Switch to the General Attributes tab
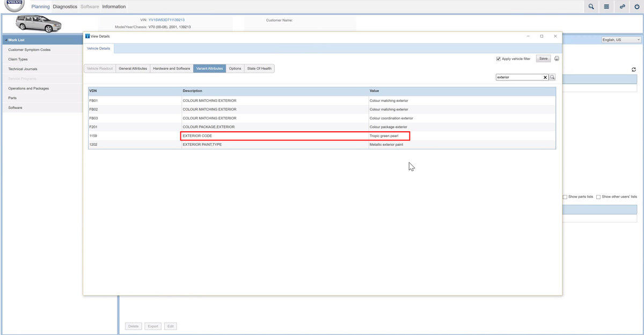This screenshot has height=335, width=644. [x=133, y=69]
